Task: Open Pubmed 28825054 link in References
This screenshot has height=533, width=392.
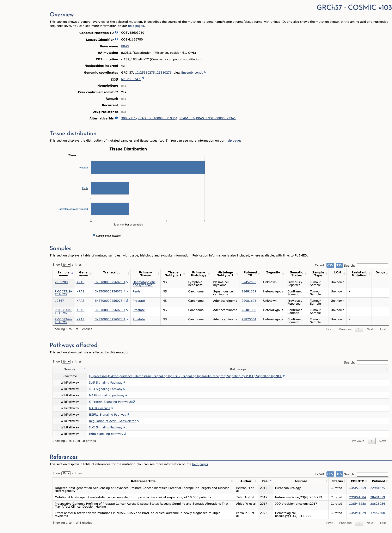Action: [378, 504]
